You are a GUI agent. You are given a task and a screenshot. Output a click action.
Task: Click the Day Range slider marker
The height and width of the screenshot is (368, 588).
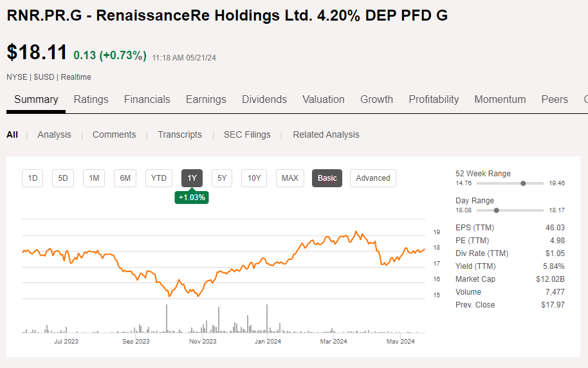pos(497,210)
